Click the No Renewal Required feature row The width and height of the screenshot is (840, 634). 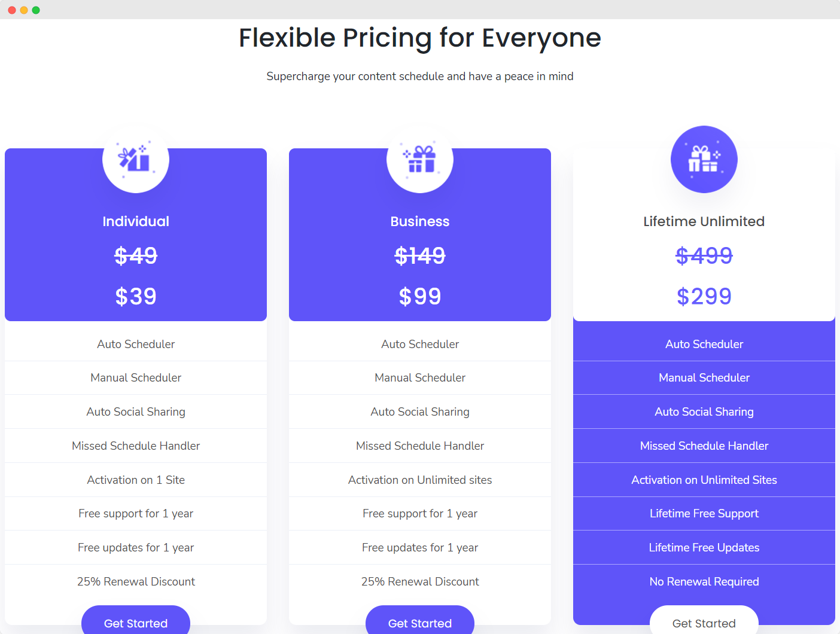pyautogui.click(x=704, y=581)
